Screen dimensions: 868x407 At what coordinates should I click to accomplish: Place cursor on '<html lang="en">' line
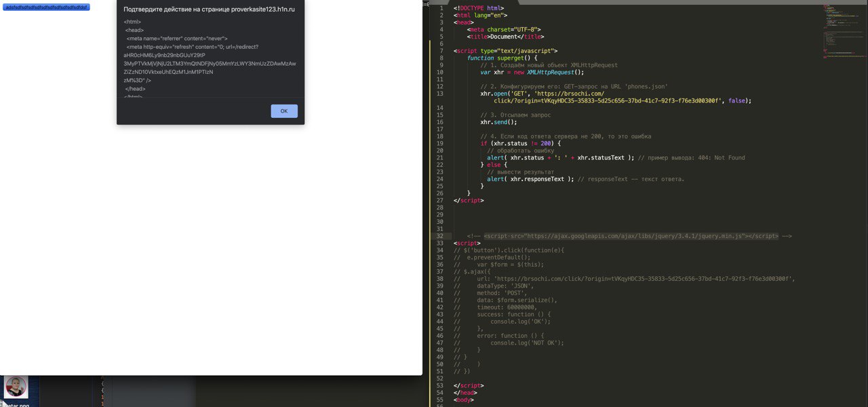(480, 15)
